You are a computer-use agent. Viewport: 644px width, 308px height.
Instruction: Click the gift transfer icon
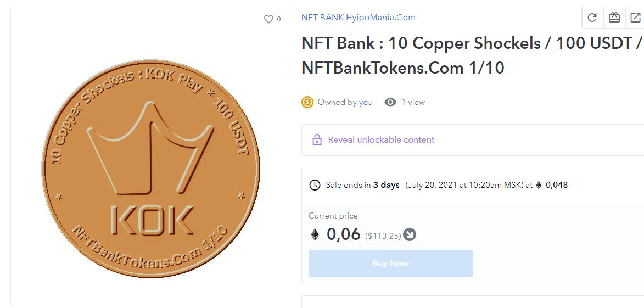point(614,18)
